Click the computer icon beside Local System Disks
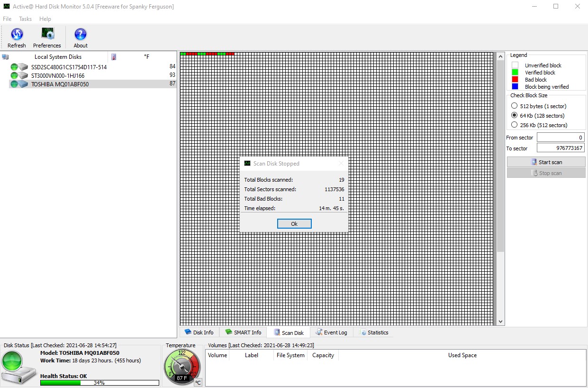Screen dimensions: 588x388 click(x=5, y=56)
